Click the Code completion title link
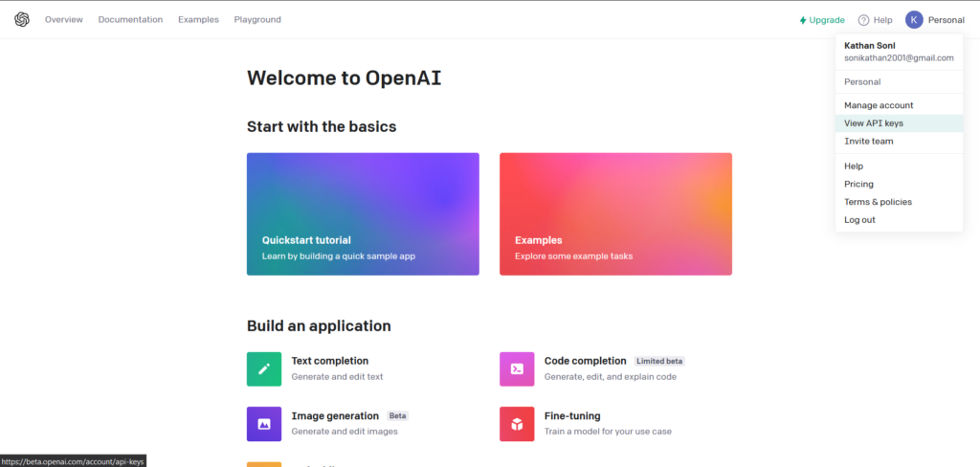Image resolution: width=980 pixels, height=467 pixels. [585, 361]
